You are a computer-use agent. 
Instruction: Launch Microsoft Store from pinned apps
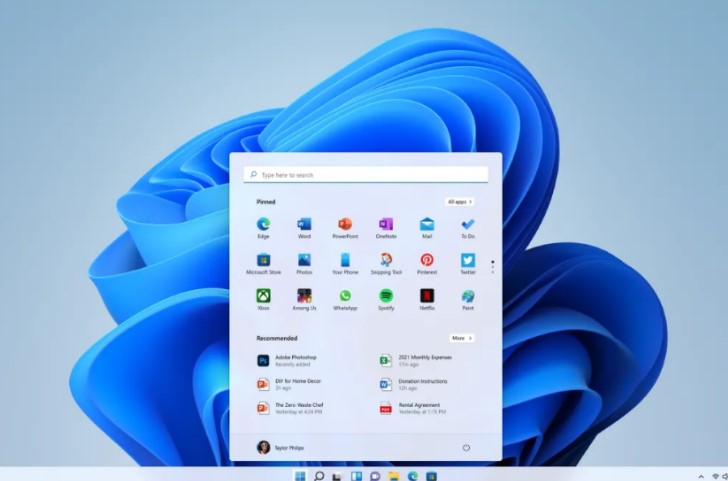coord(263,261)
